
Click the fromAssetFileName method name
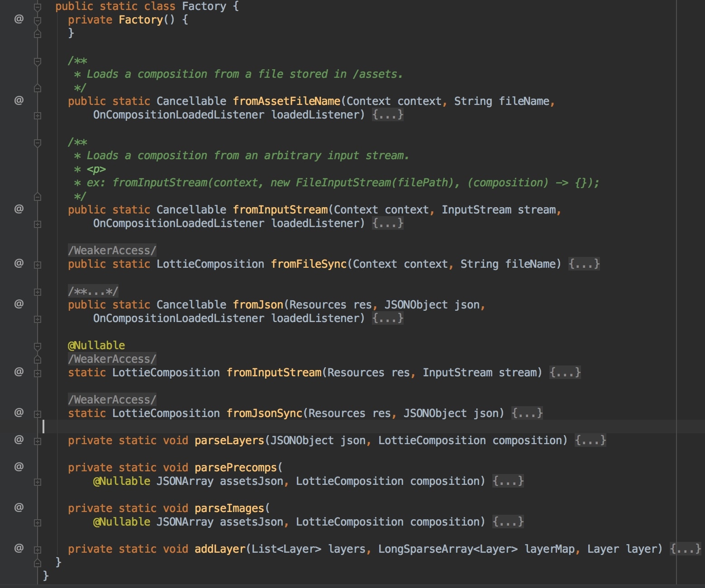pyautogui.click(x=286, y=101)
